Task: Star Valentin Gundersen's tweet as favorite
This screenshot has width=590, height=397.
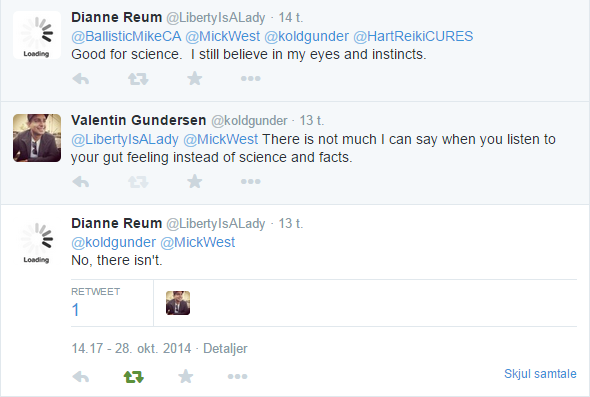Action: point(195,181)
